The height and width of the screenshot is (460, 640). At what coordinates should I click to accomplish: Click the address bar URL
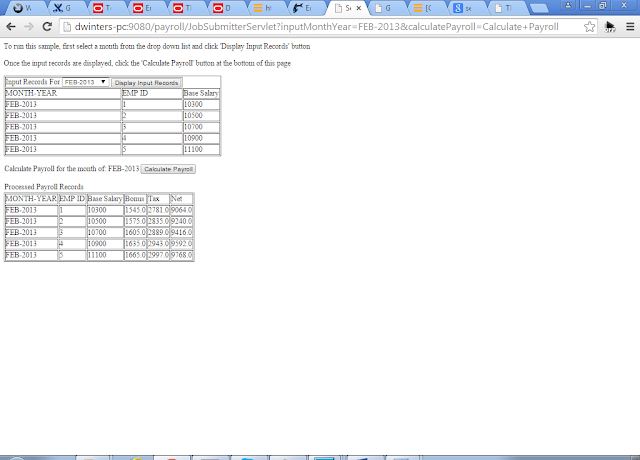tap(316, 27)
